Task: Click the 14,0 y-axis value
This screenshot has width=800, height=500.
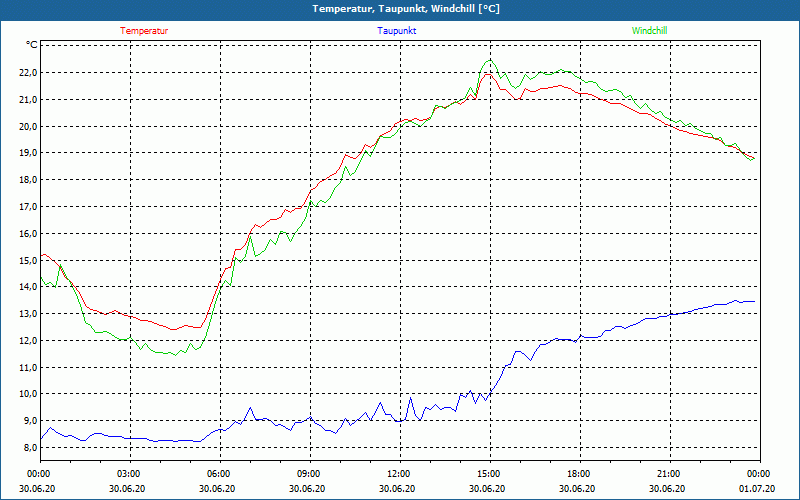Action: (29, 287)
